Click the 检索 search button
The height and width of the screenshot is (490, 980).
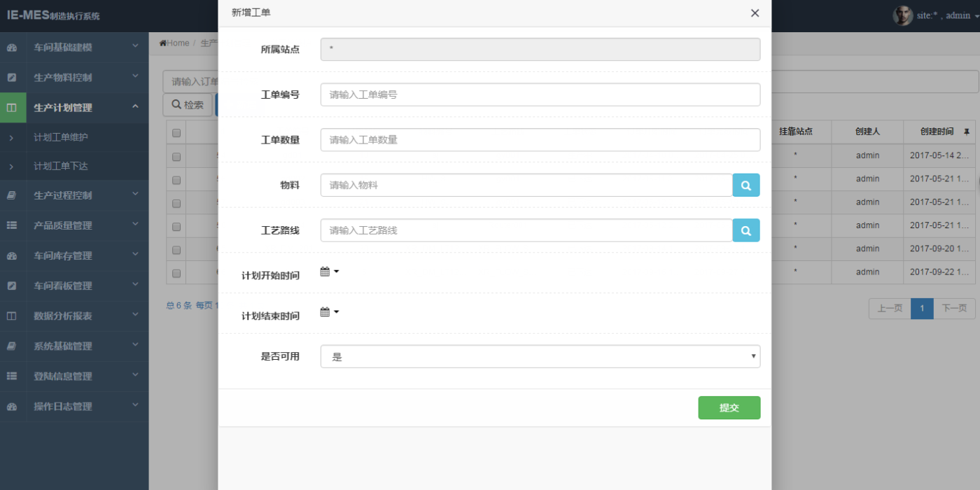(x=188, y=105)
